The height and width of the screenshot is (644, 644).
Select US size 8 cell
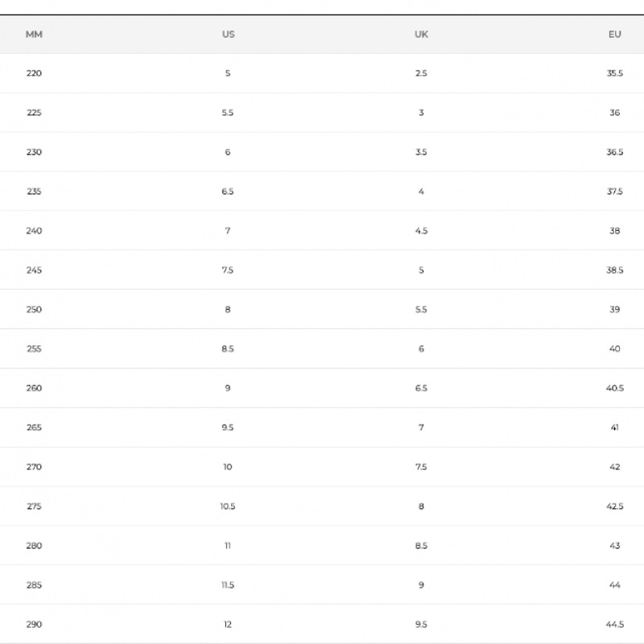pyautogui.click(x=228, y=310)
